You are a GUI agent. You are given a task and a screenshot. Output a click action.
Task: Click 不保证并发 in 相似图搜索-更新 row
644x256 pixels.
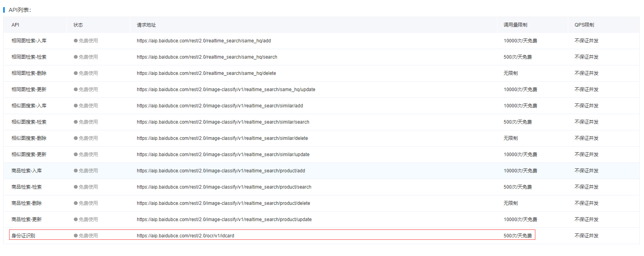pyautogui.click(x=586, y=155)
